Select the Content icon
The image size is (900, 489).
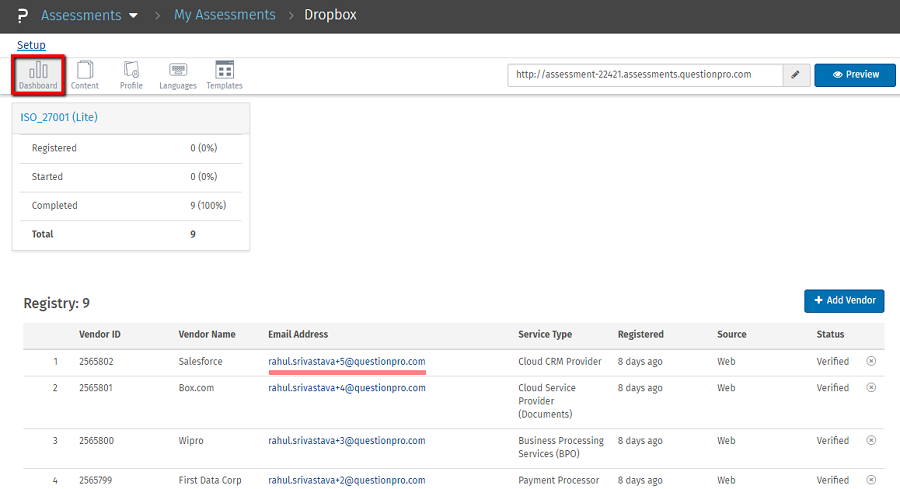pos(85,75)
